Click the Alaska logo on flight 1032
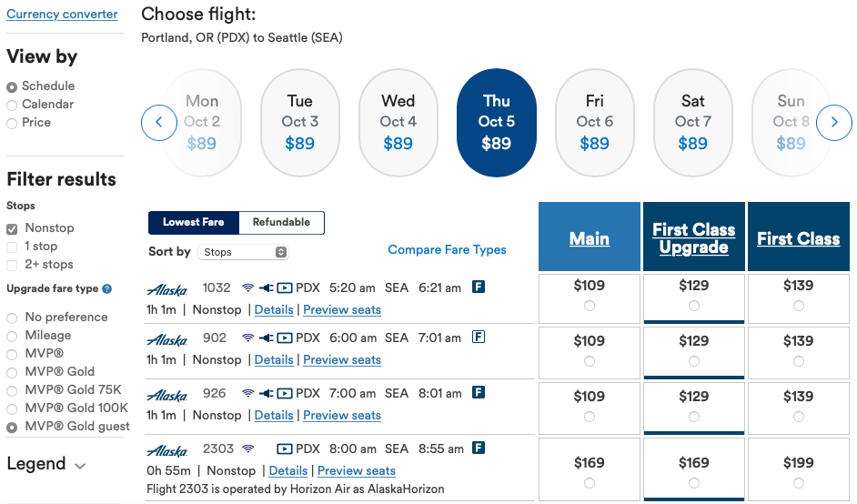 point(167,289)
